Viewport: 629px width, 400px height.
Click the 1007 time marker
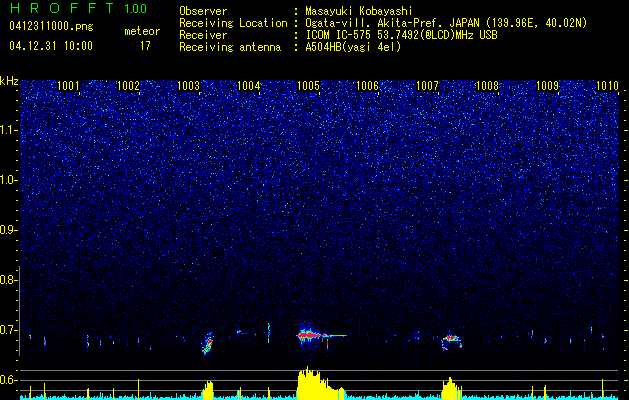click(x=428, y=86)
